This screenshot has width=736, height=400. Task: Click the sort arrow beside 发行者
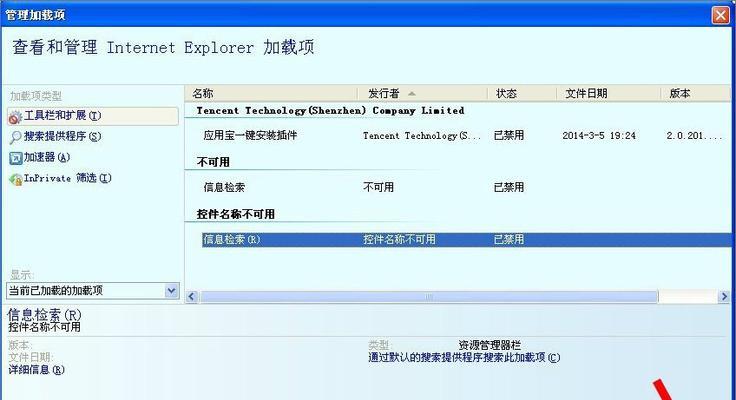(412, 94)
